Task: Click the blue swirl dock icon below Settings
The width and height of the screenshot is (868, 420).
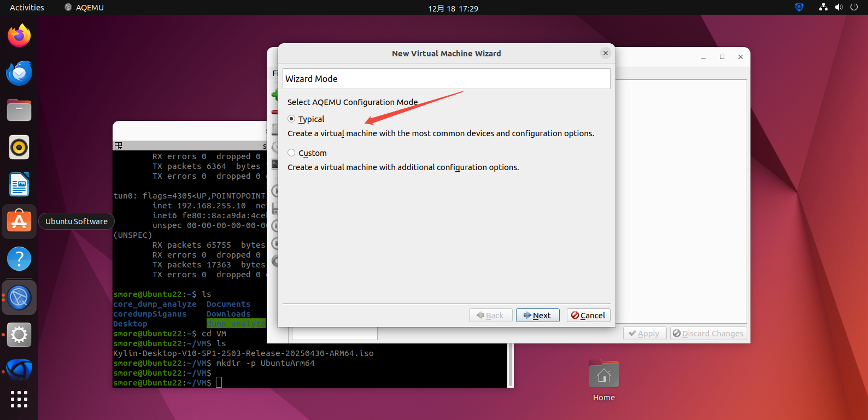Action: (19, 370)
